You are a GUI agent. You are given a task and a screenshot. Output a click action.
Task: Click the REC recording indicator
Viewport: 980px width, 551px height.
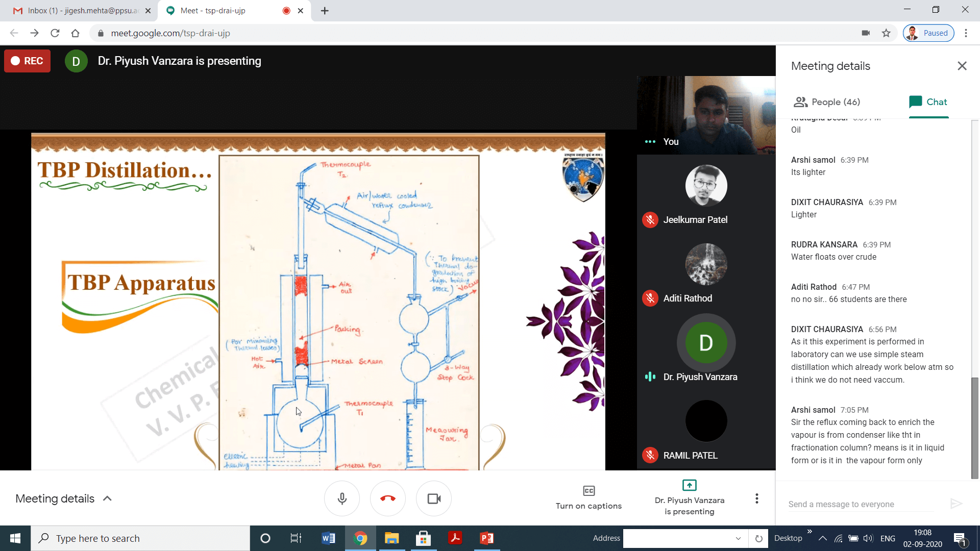28,61
